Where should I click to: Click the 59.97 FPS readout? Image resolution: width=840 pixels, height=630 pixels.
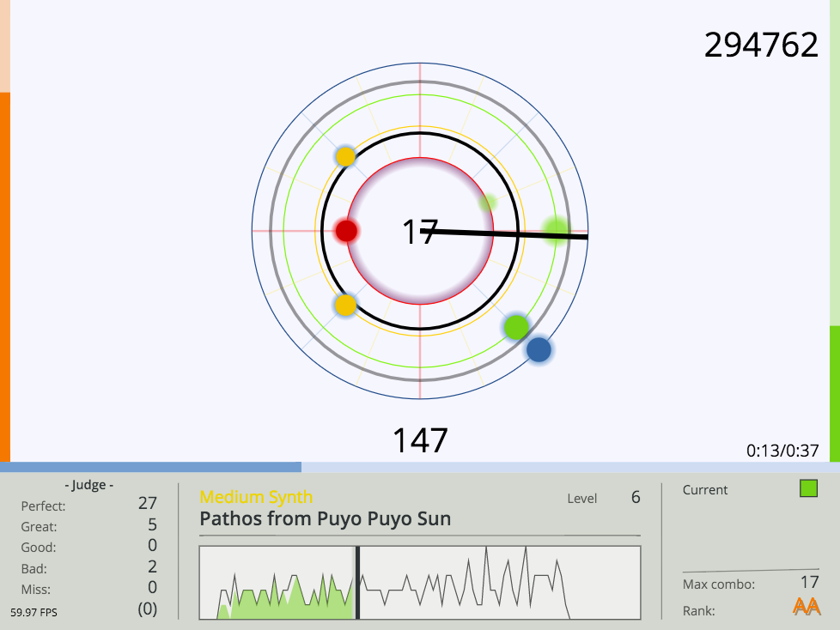point(33,612)
